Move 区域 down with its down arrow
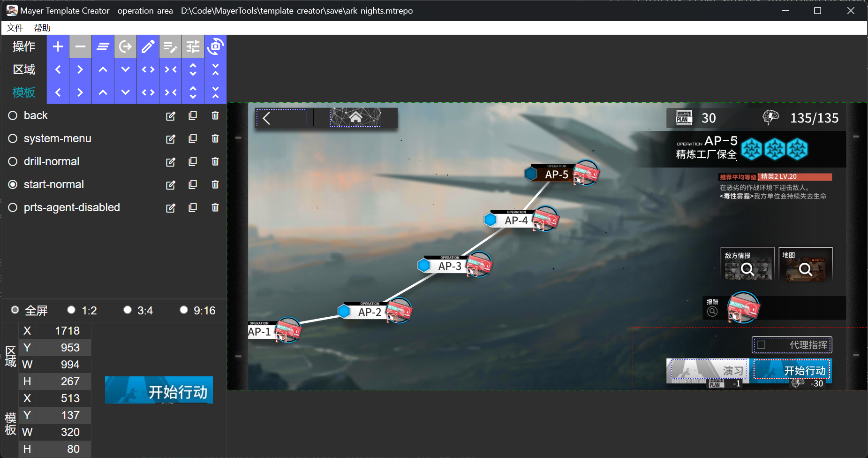 pyautogui.click(x=126, y=69)
